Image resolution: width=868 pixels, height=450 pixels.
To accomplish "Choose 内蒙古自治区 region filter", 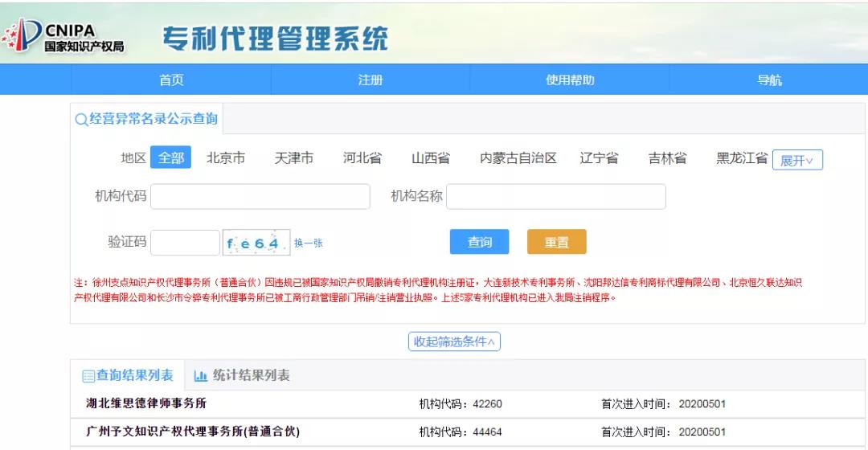I will 518,158.
